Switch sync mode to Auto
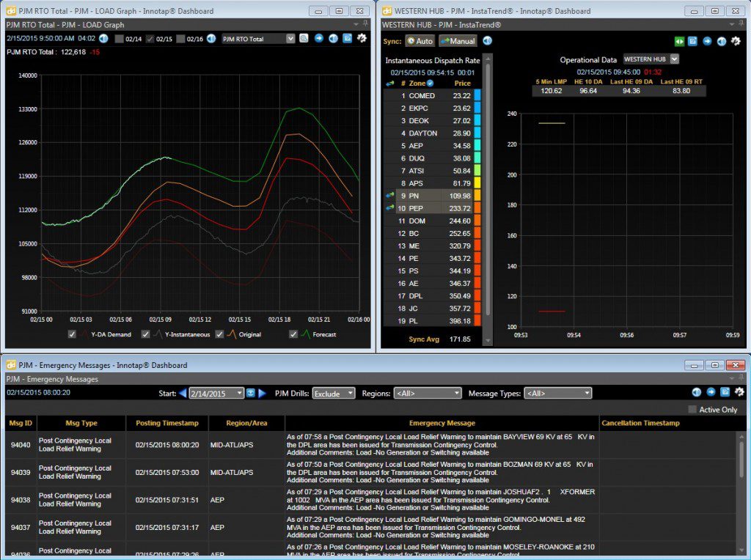 [x=420, y=41]
